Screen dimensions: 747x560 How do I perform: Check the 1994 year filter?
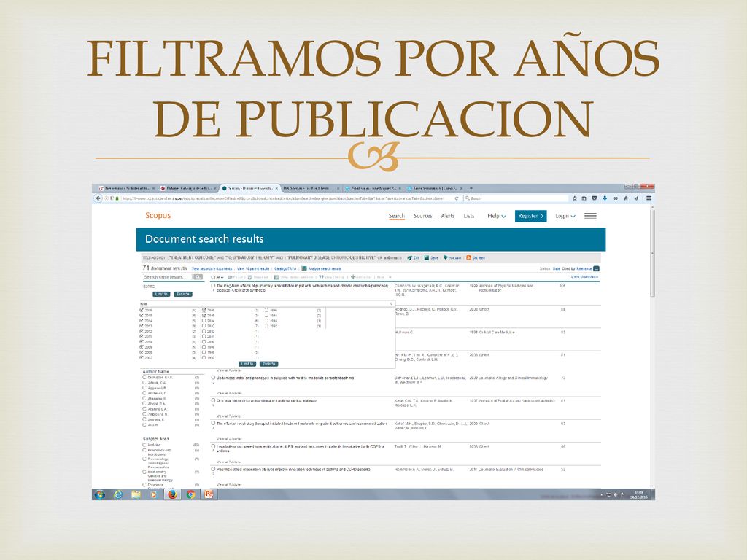[267, 321]
